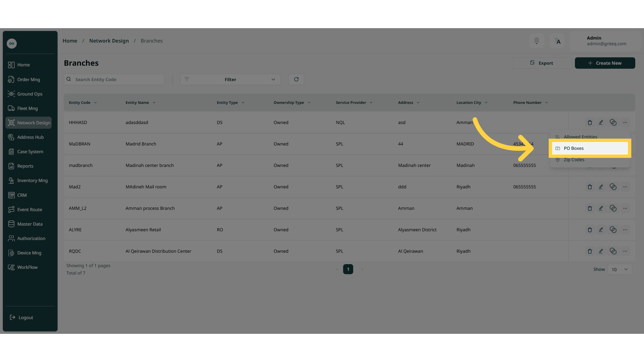Select Allowed Entities menu entry
This screenshot has height=362, width=644.
pos(590,137)
